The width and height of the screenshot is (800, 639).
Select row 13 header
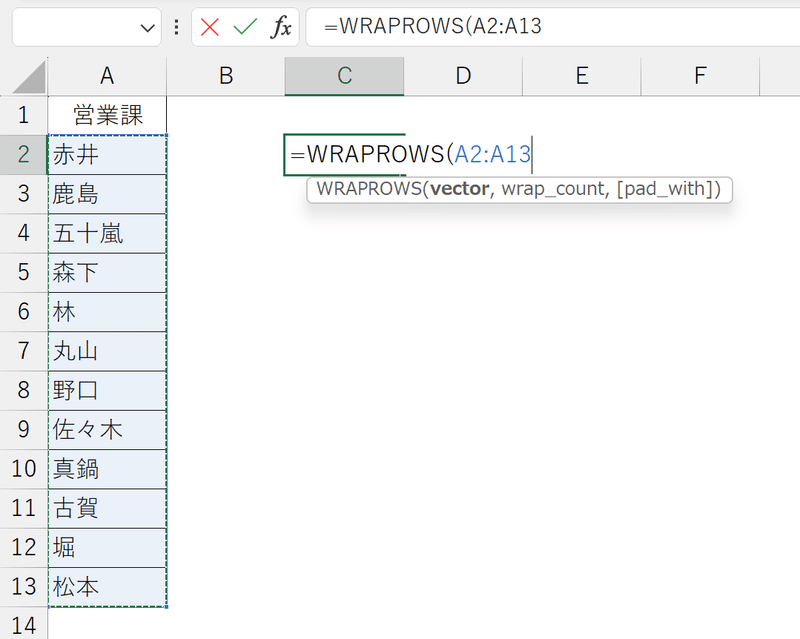(23, 587)
